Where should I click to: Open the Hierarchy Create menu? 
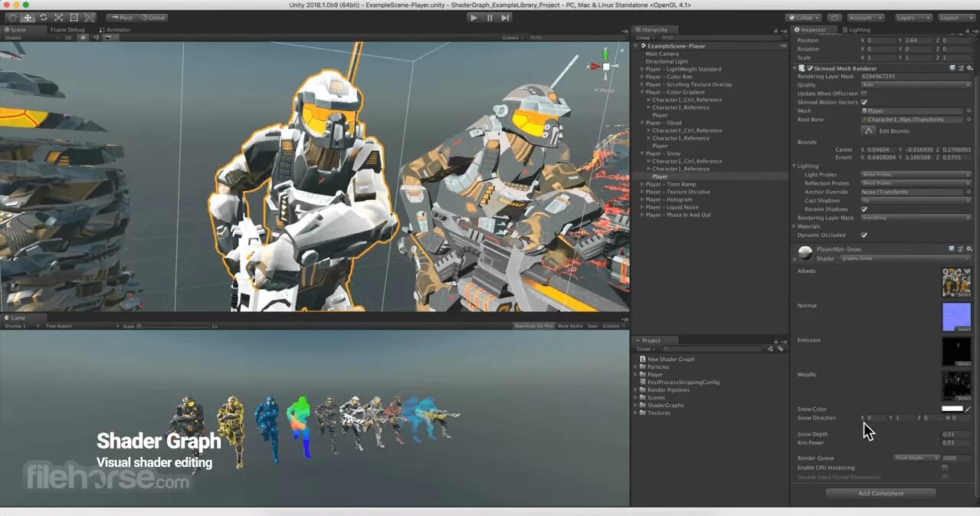click(644, 38)
